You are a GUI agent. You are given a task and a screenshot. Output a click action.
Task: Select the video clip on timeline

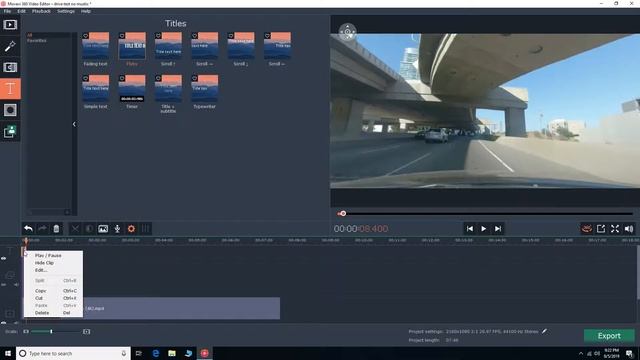[x=182, y=308]
